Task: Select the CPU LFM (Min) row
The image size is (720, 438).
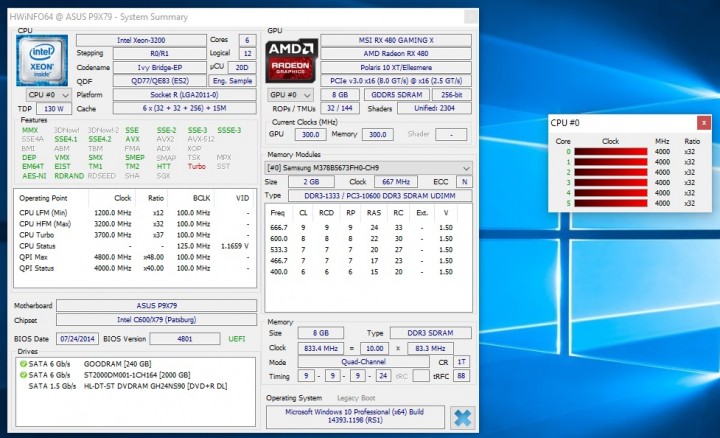Action: point(135,213)
